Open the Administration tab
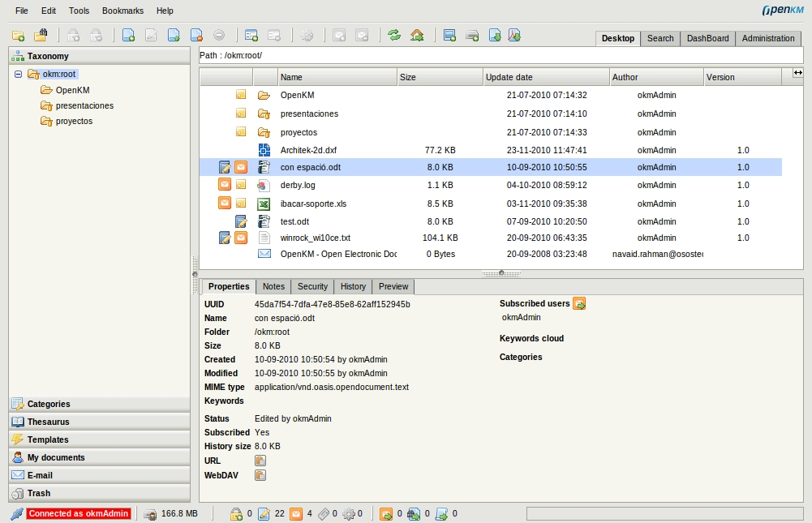The image size is (812, 523). (x=768, y=38)
